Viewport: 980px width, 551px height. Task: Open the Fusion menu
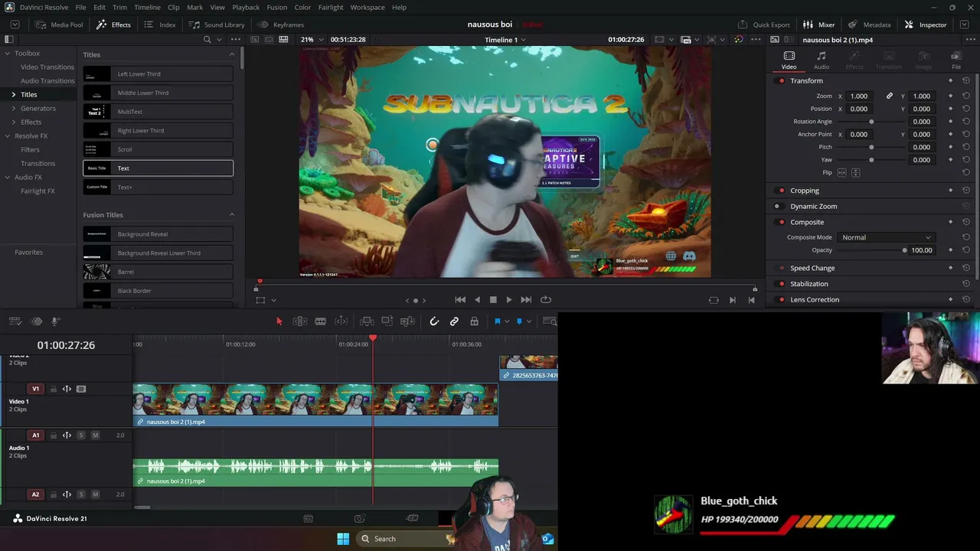click(277, 8)
